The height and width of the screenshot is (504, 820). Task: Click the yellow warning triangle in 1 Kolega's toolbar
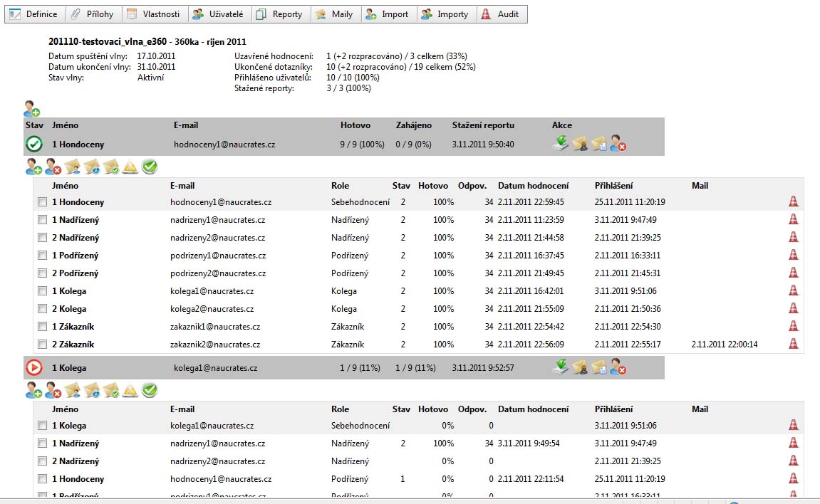click(x=130, y=390)
